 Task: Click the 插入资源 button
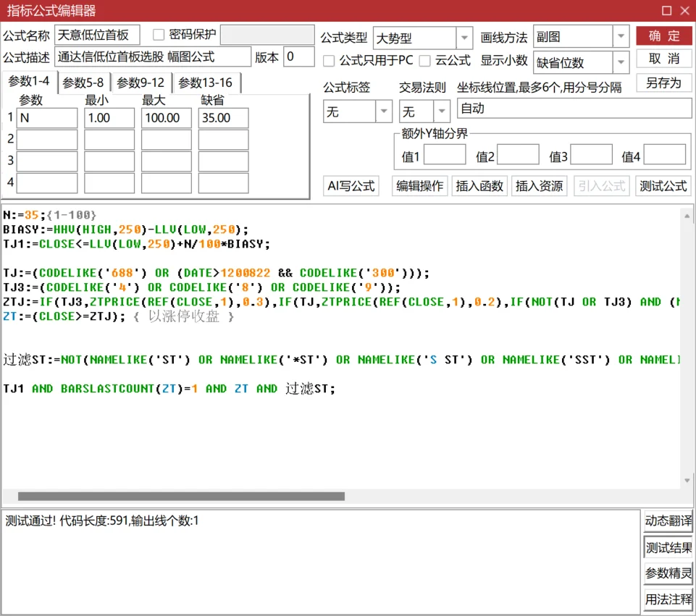pyautogui.click(x=539, y=186)
